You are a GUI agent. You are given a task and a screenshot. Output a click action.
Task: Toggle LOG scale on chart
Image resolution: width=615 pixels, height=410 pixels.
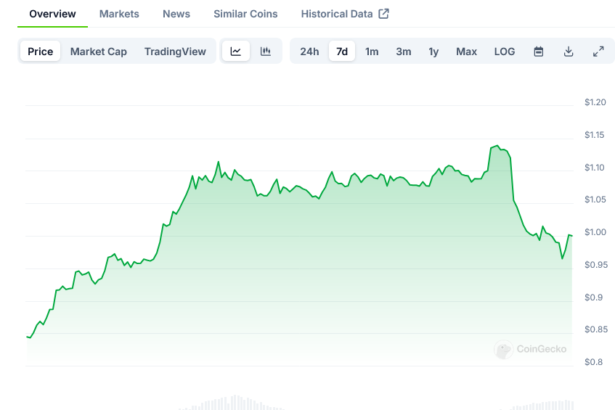point(505,51)
